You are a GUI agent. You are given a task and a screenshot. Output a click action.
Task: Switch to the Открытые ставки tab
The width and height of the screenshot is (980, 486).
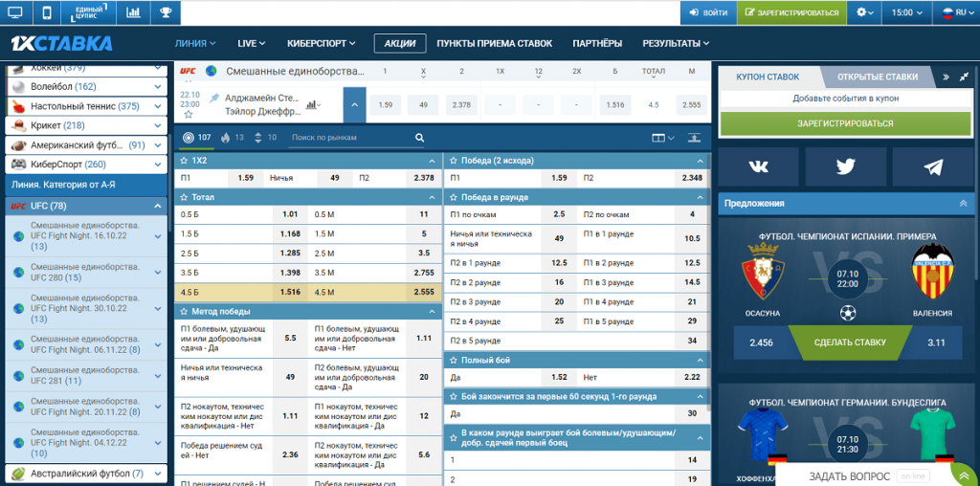click(877, 77)
